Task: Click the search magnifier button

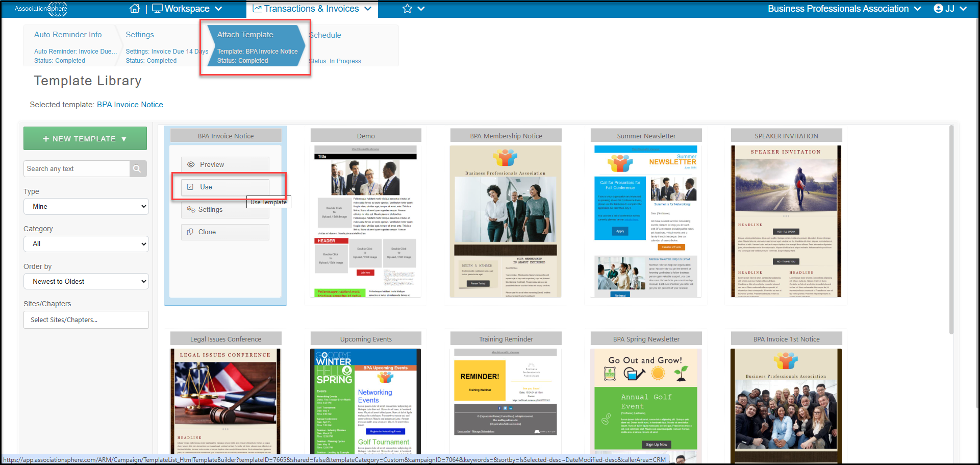Action: tap(137, 169)
